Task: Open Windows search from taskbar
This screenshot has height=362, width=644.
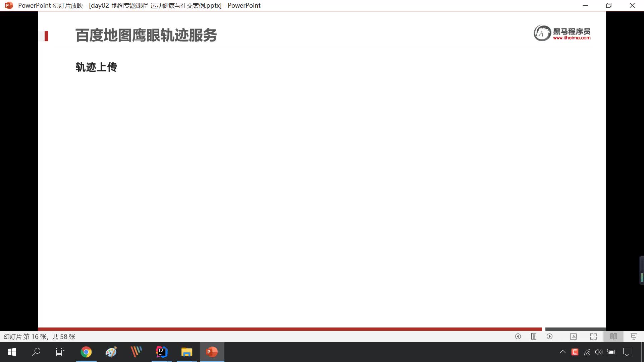Action: (x=36, y=352)
